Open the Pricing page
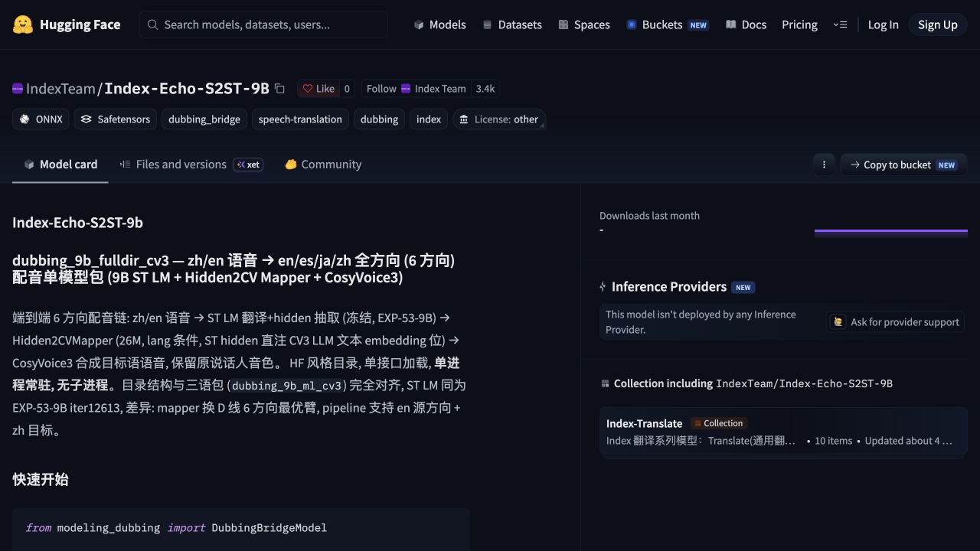 coord(799,24)
